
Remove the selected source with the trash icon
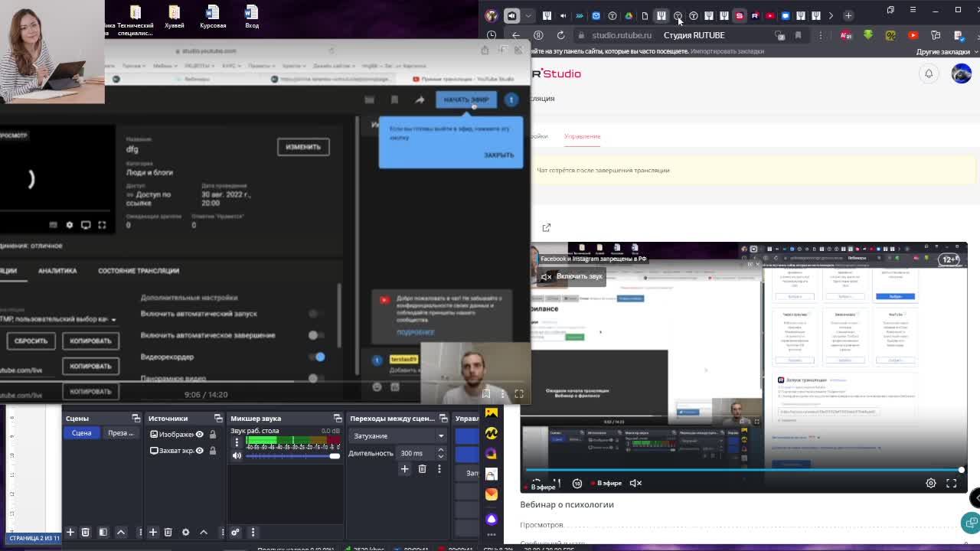click(168, 532)
